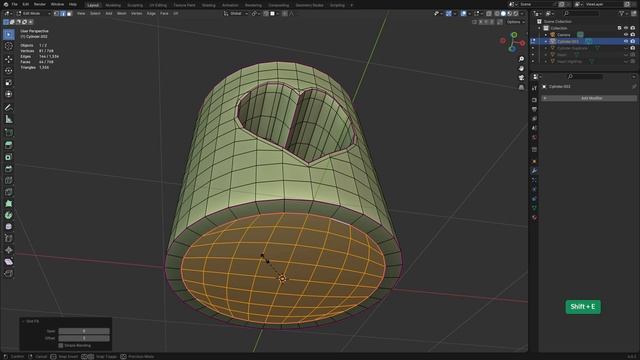Click the properties editor search field
This screenshot has width=640, height=360.
click(x=584, y=76)
